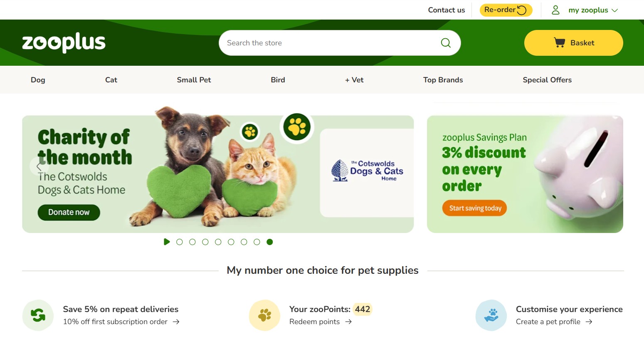
Task: Click the Donate now button
Action: [69, 212]
